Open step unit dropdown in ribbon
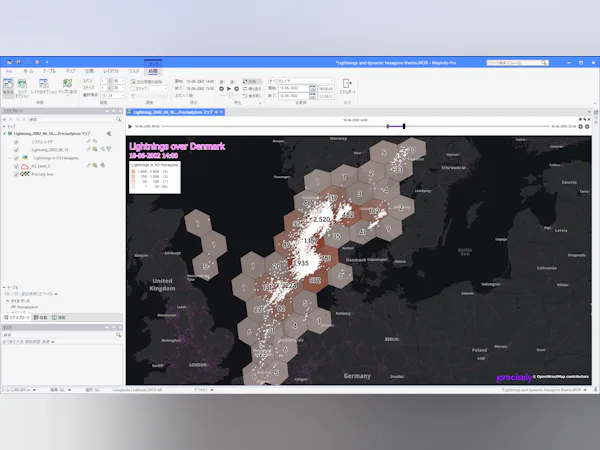Image resolution: width=600 pixels, height=450 pixels. tap(119, 88)
